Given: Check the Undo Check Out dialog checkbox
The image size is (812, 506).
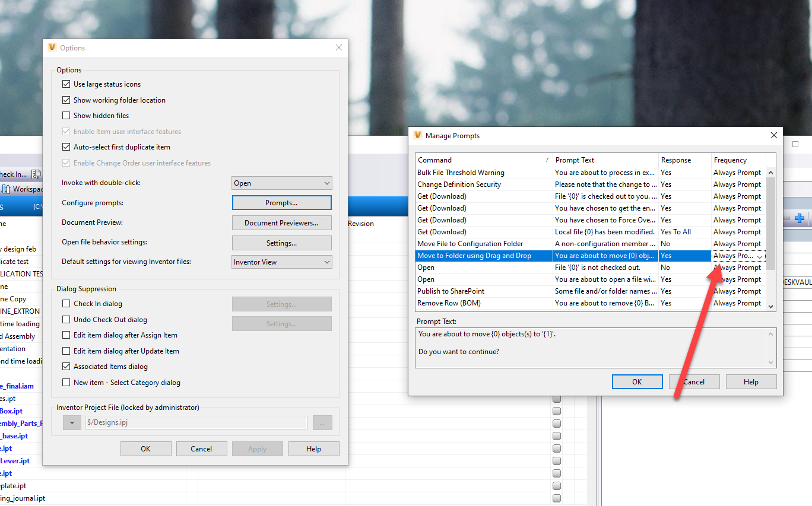Looking at the screenshot, I should pos(66,319).
